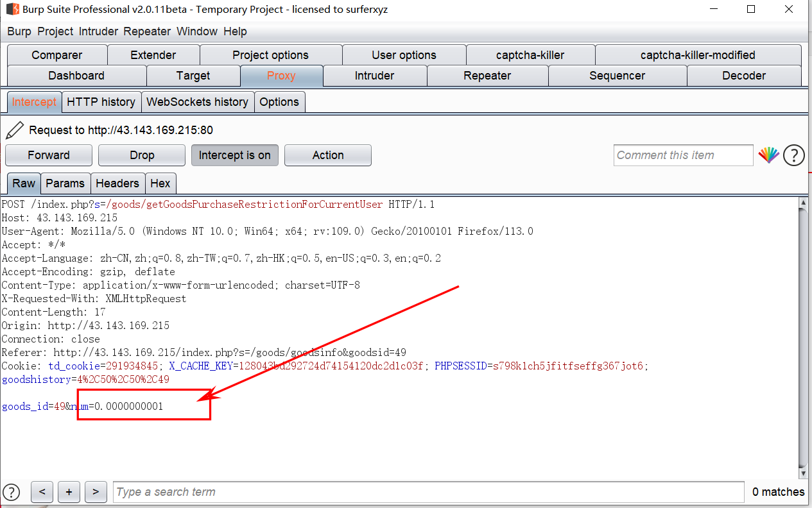Switch to the Hex request view
Image resolution: width=812 pixels, height=508 pixels.
point(160,183)
